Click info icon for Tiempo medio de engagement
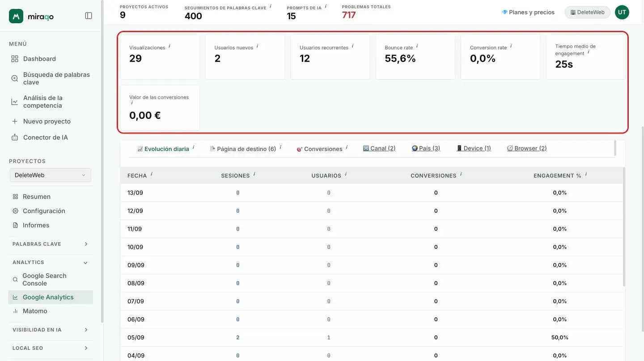Viewport: 644px width, 361px height. [589, 52]
